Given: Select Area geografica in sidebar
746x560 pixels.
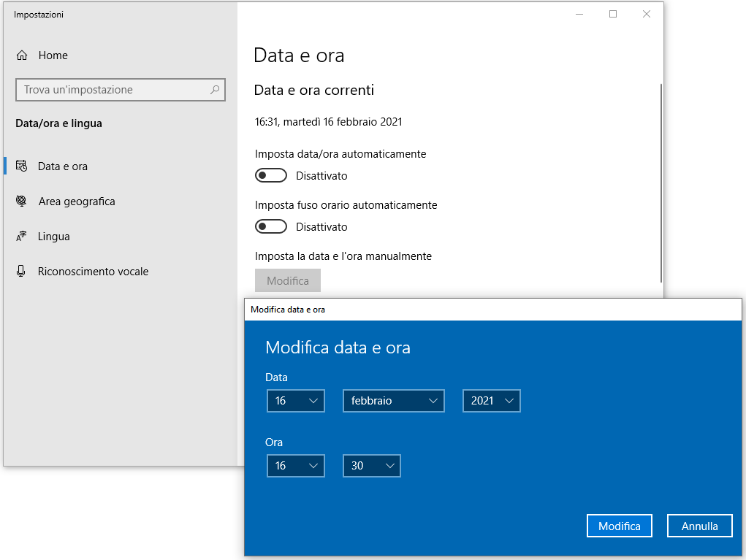Looking at the screenshot, I should coord(77,202).
